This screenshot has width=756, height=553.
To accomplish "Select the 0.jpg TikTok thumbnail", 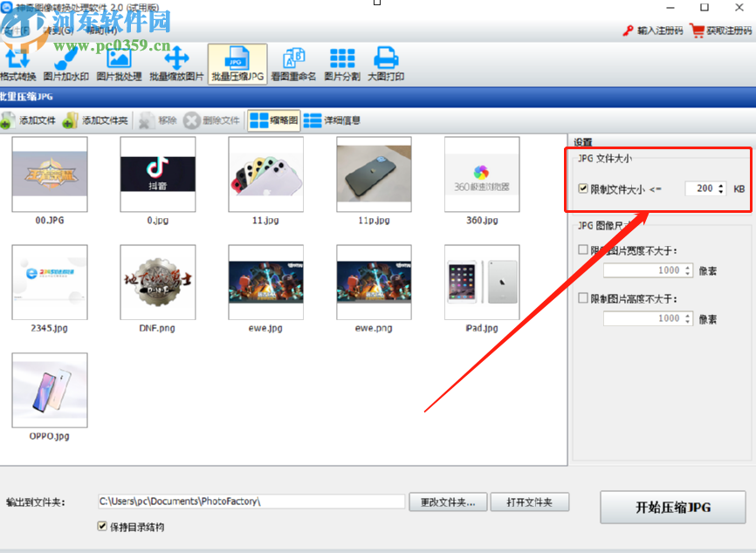I will [x=158, y=174].
